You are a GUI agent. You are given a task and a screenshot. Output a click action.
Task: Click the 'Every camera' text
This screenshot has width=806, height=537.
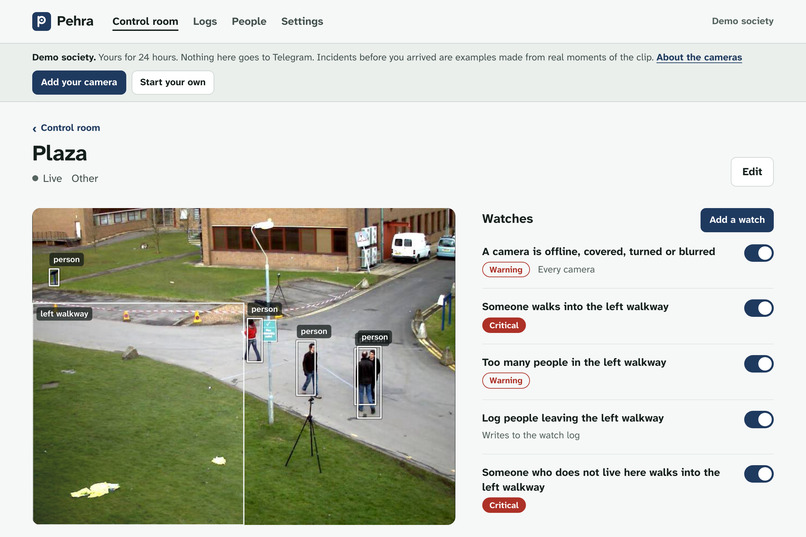click(x=566, y=270)
